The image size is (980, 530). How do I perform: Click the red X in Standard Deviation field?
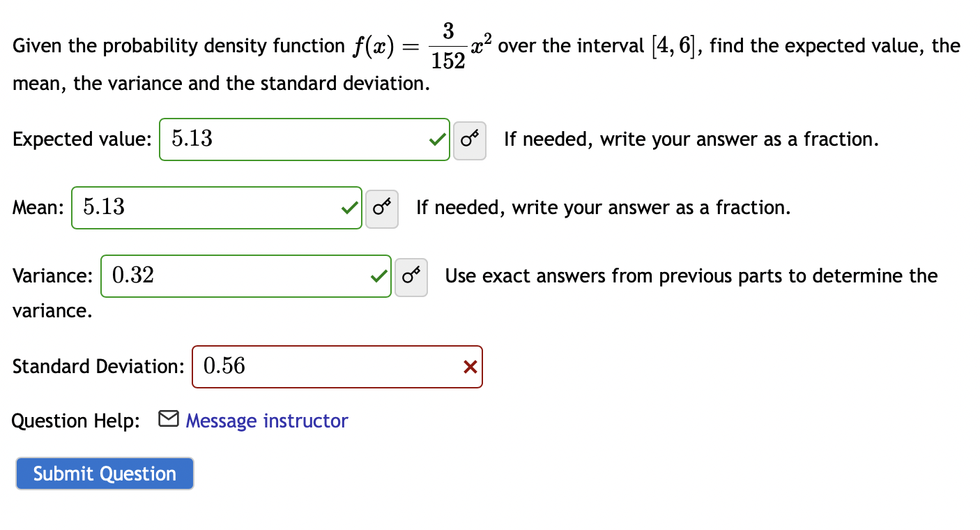click(x=470, y=366)
